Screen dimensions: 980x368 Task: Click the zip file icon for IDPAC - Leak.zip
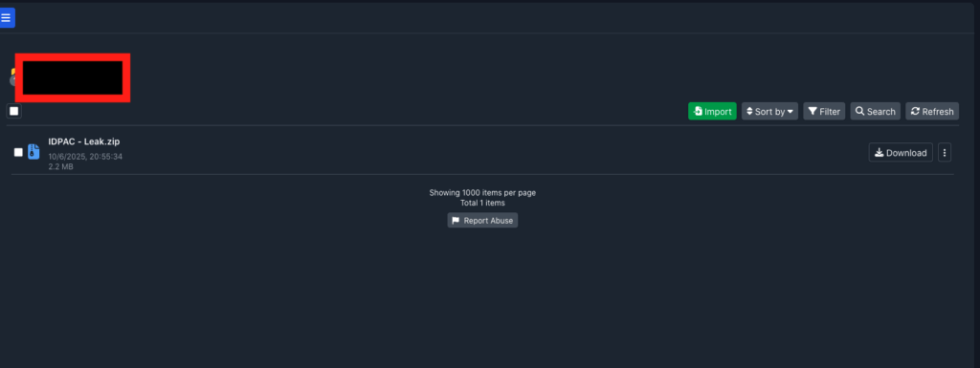click(33, 152)
